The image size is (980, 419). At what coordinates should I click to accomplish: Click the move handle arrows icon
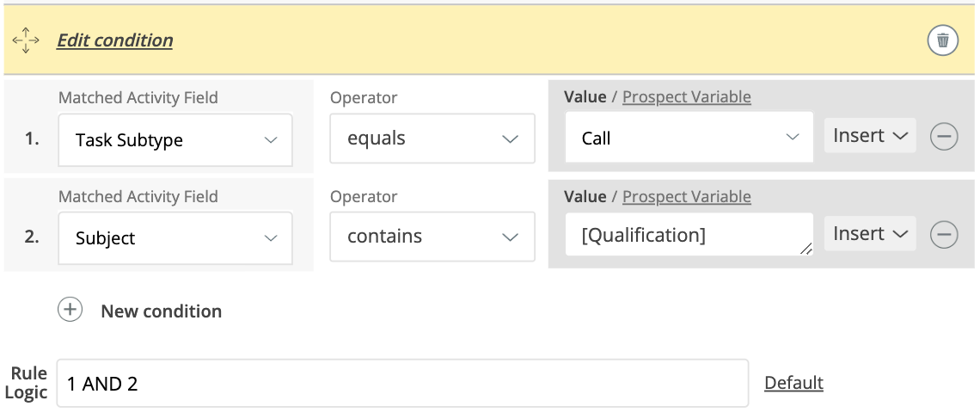pos(26,40)
